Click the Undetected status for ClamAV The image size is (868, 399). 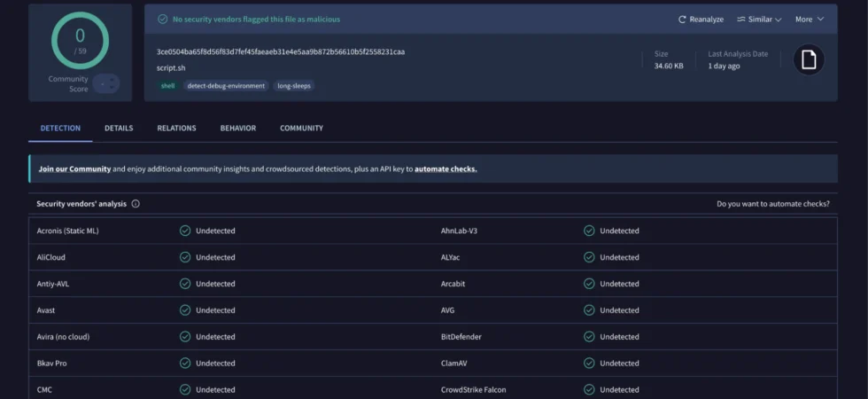point(619,364)
